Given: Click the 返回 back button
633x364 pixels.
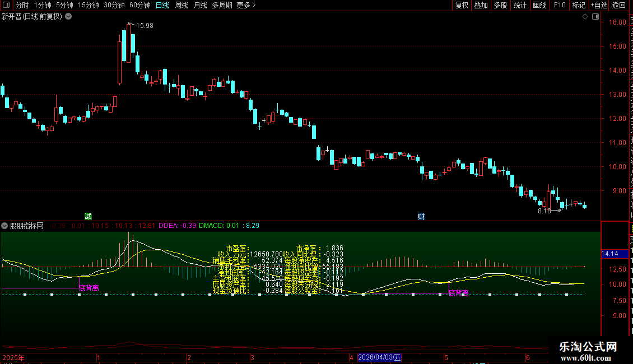Looking at the screenshot, I should point(619,5).
